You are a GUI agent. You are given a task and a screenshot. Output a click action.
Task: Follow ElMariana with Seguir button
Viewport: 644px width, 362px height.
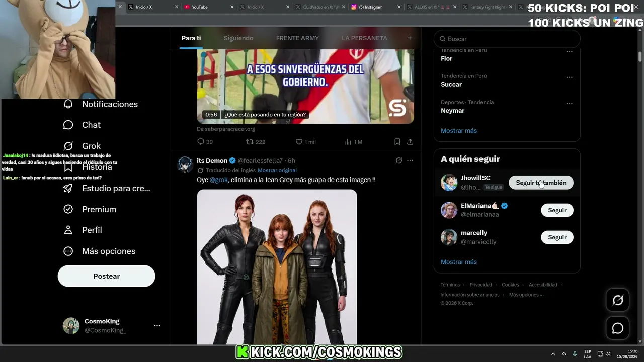(x=557, y=210)
